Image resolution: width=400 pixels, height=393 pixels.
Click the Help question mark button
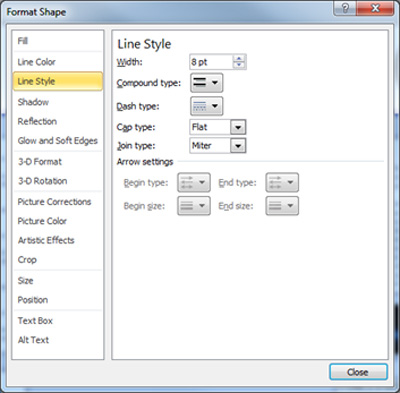(345, 8)
